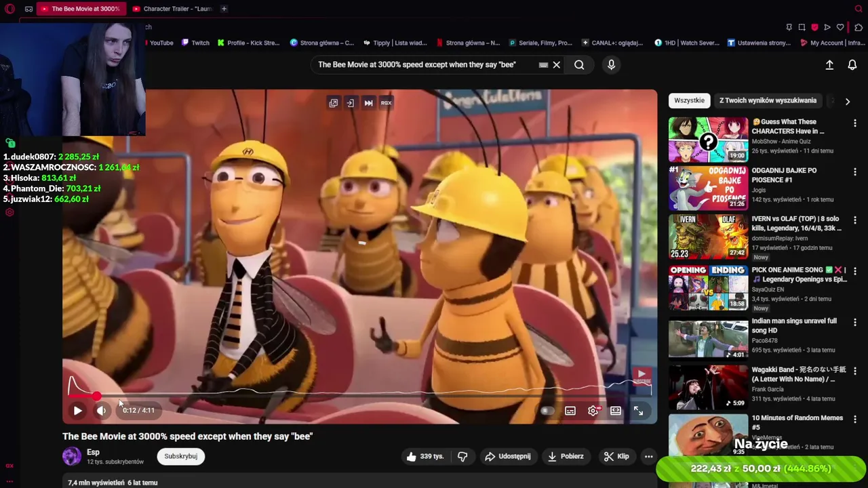
Task: Open YouTube notifications bell
Action: (x=852, y=65)
